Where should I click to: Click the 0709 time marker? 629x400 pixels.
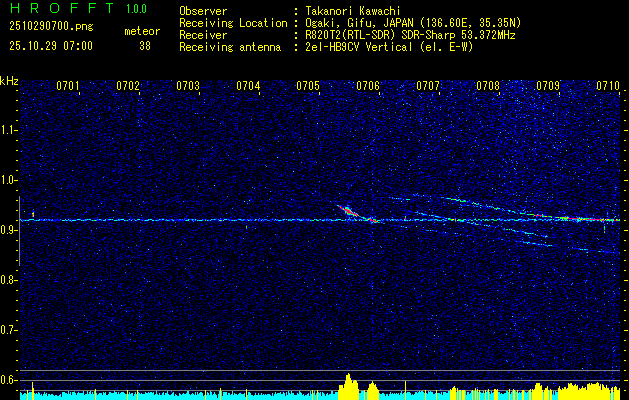point(548,86)
